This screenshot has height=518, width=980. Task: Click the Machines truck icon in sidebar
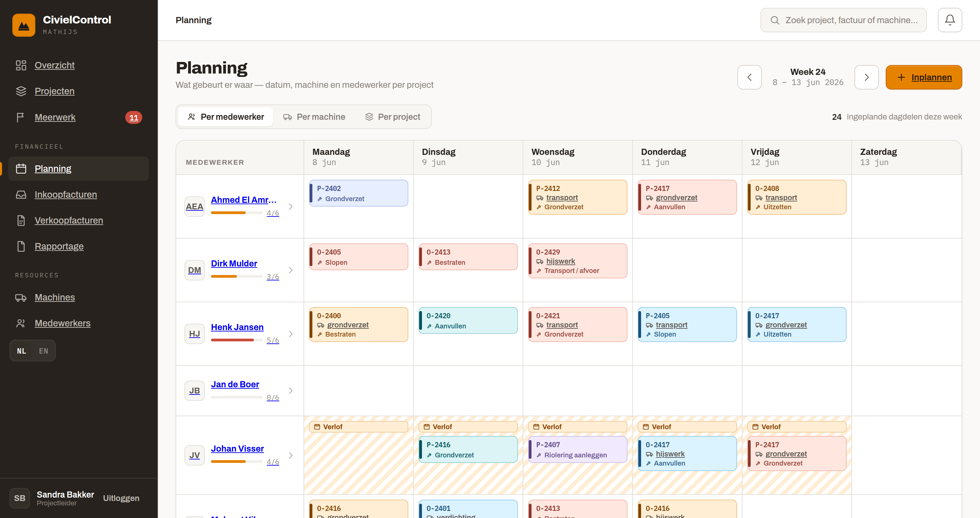click(x=21, y=297)
